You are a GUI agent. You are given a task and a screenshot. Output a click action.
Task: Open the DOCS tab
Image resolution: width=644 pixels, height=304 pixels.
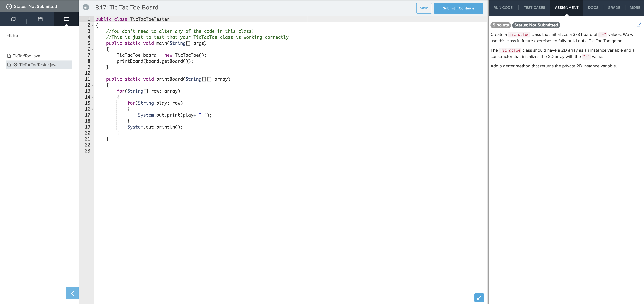point(593,8)
